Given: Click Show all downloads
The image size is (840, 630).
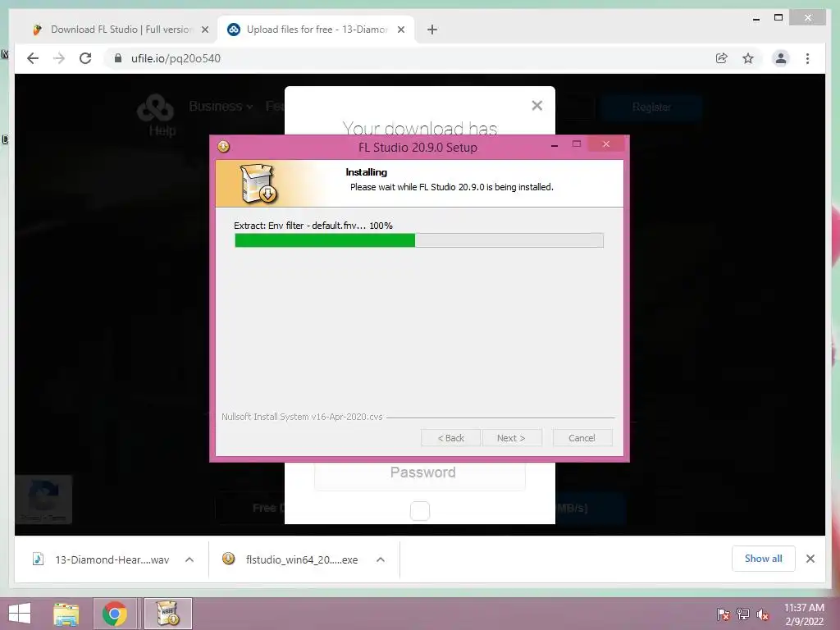Looking at the screenshot, I should (x=764, y=559).
